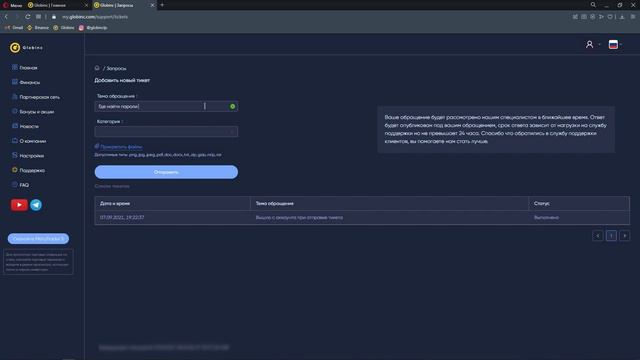Select page 1 in the pagination

tap(611, 236)
